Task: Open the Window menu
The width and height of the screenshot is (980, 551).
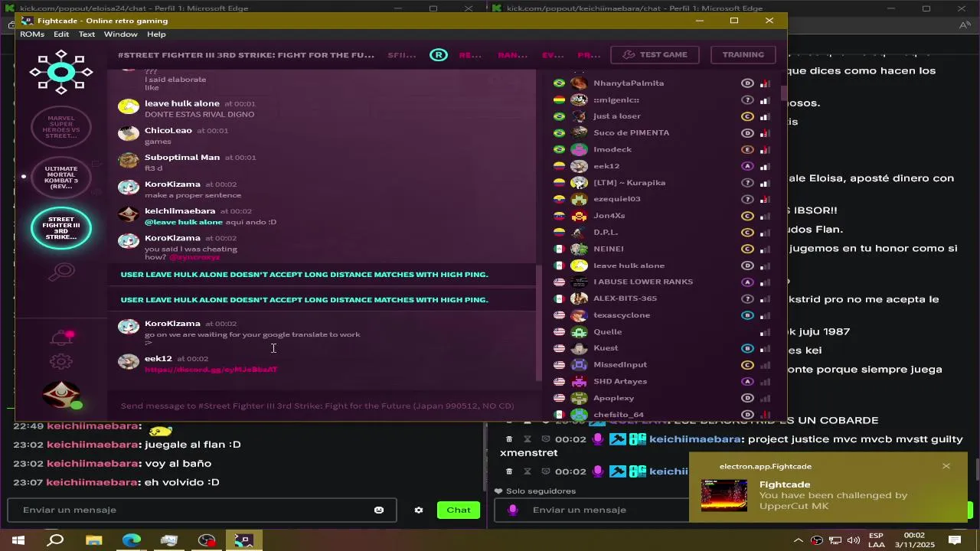Action: point(121,34)
